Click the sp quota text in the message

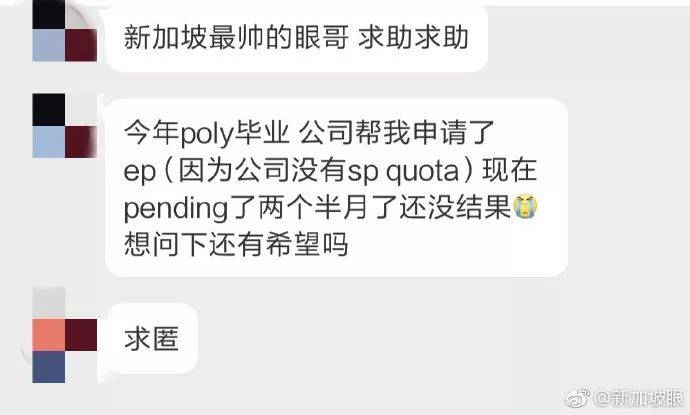point(403,172)
